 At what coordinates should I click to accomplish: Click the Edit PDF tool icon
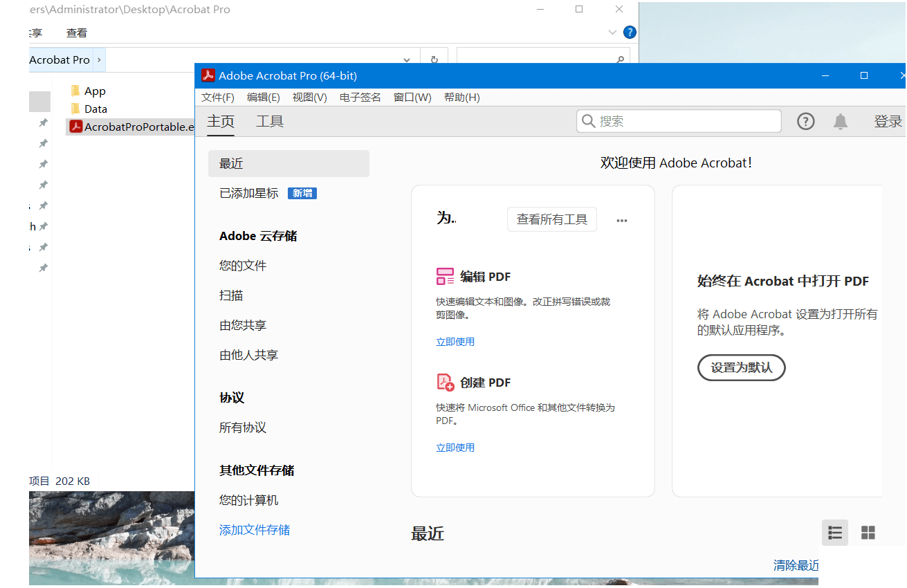445,277
